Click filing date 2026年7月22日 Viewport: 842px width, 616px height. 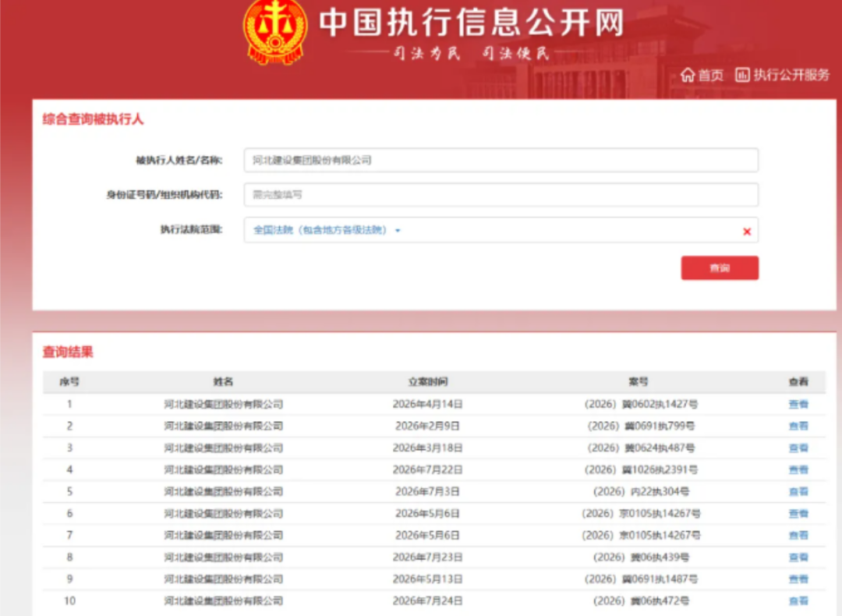coord(427,470)
